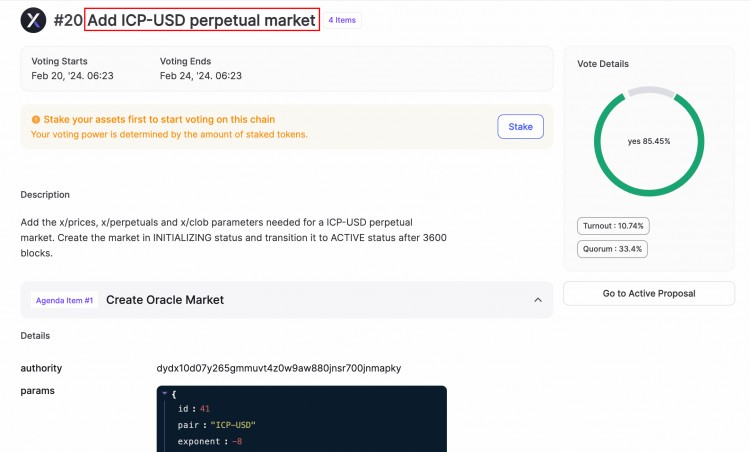Click the yes 85.45% label in the chart
750x452 pixels.
(649, 141)
